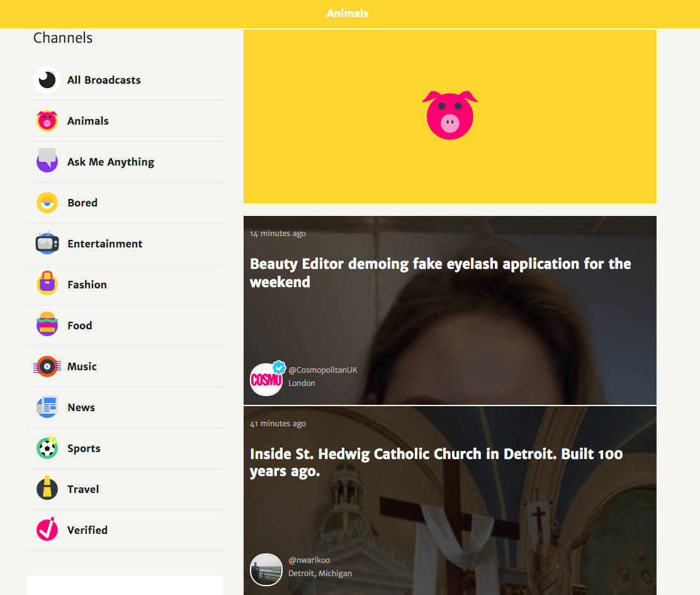Click the Travel road icon
Viewport: 700px width, 595px height.
pos(47,489)
